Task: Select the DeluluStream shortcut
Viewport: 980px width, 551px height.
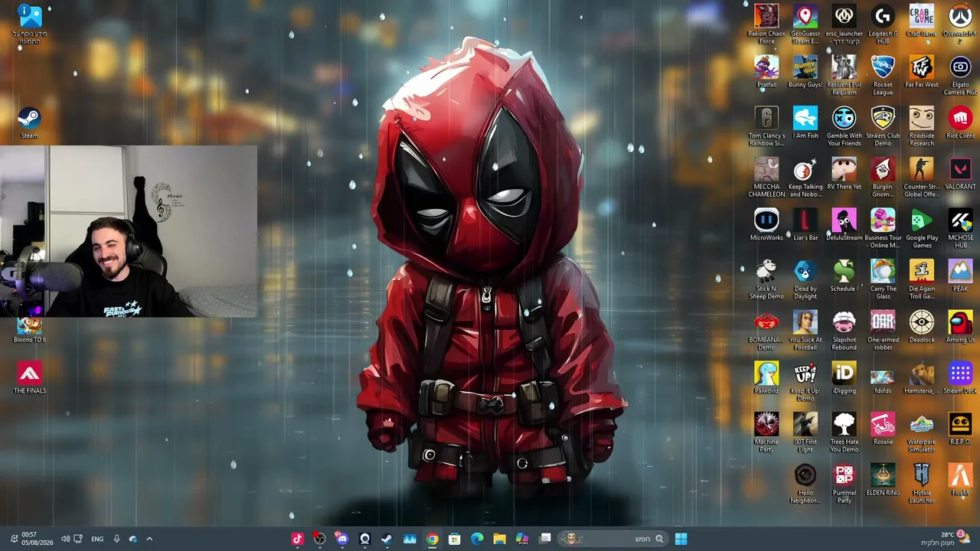Action: pyautogui.click(x=844, y=224)
